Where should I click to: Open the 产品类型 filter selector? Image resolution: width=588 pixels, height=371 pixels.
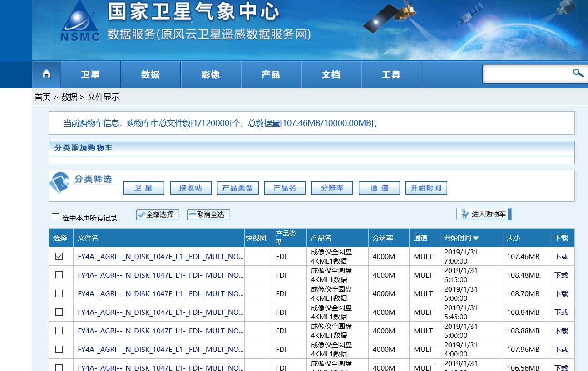[x=237, y=188]
